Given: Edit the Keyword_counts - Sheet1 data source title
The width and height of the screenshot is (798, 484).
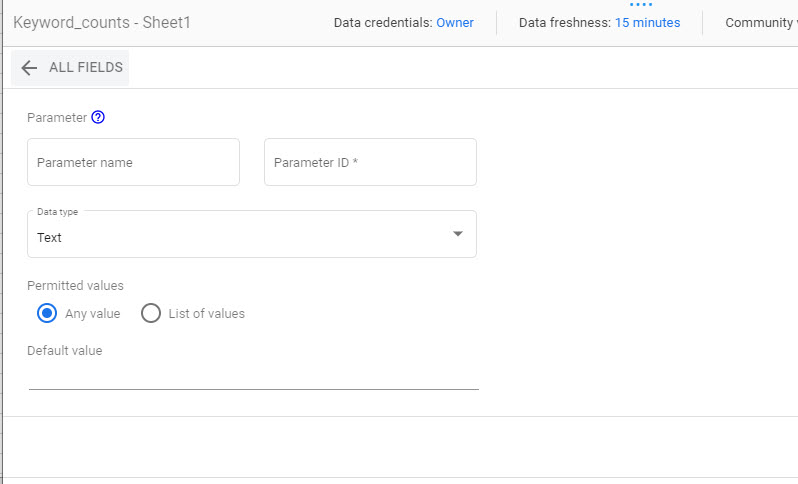Looking at the screenshot, I should coord(102,23).
